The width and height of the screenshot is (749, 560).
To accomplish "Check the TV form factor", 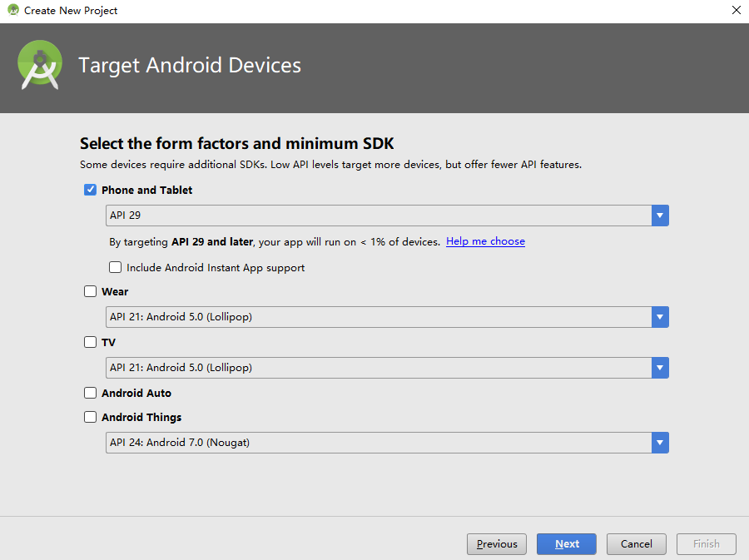I will (90, 342).
